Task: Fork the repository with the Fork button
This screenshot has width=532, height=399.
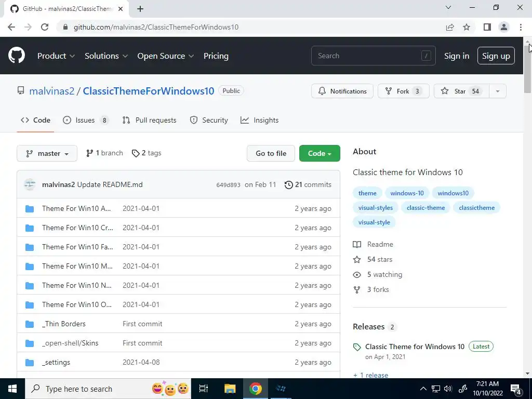Action: pos(404,91)
